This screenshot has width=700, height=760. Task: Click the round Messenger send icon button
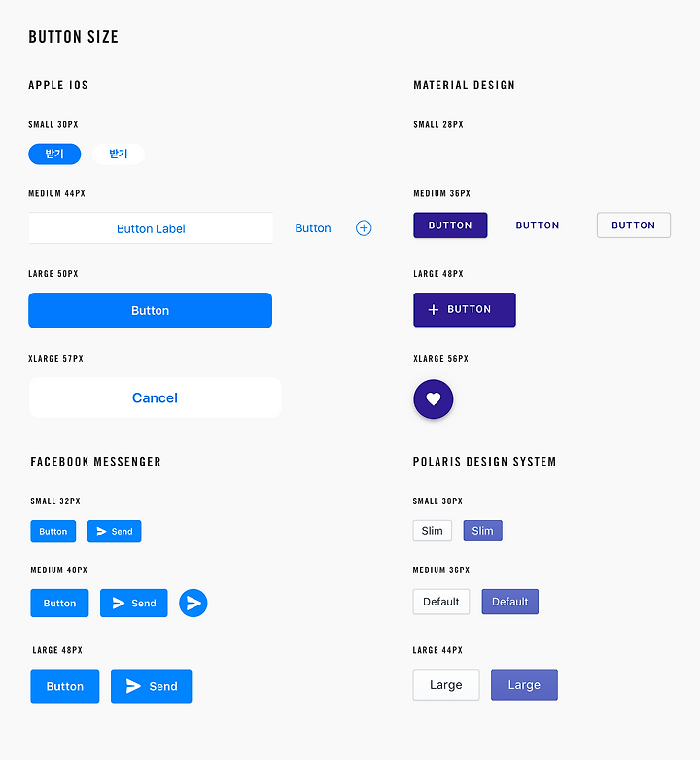point(193,604)
